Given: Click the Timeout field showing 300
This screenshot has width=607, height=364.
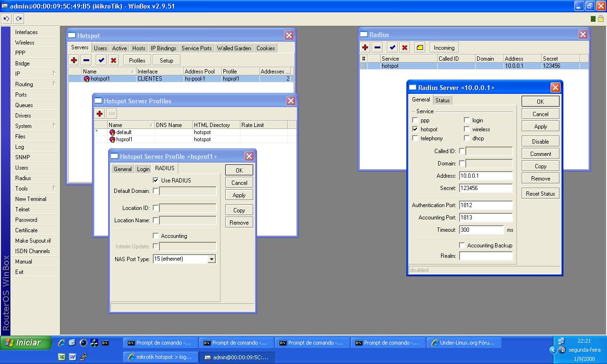Looking at the screenshot, I should click(481, 230).
